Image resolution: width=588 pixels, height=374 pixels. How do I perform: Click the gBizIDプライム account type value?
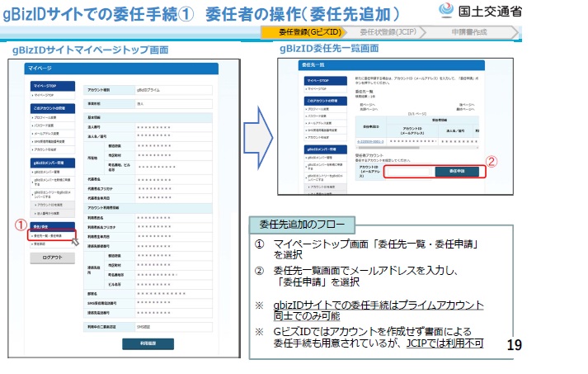pos(148,90)
